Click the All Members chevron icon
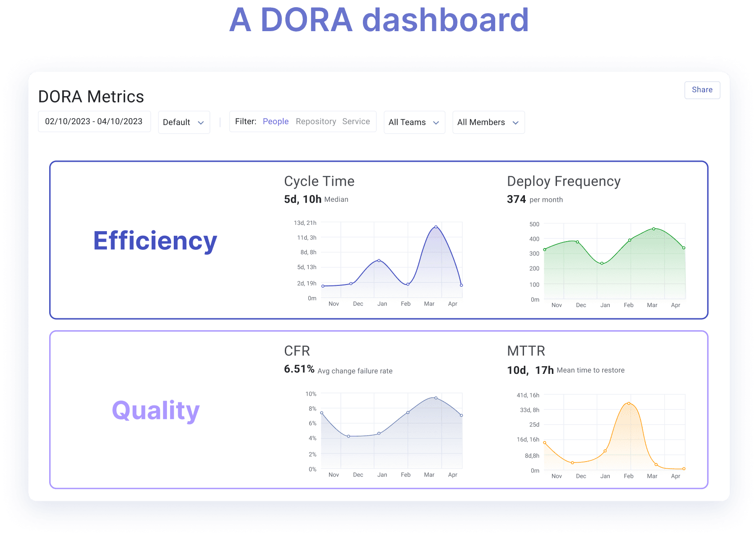This screenshot has height=536, width=756. pyautogui.click(x=515, y=123)
